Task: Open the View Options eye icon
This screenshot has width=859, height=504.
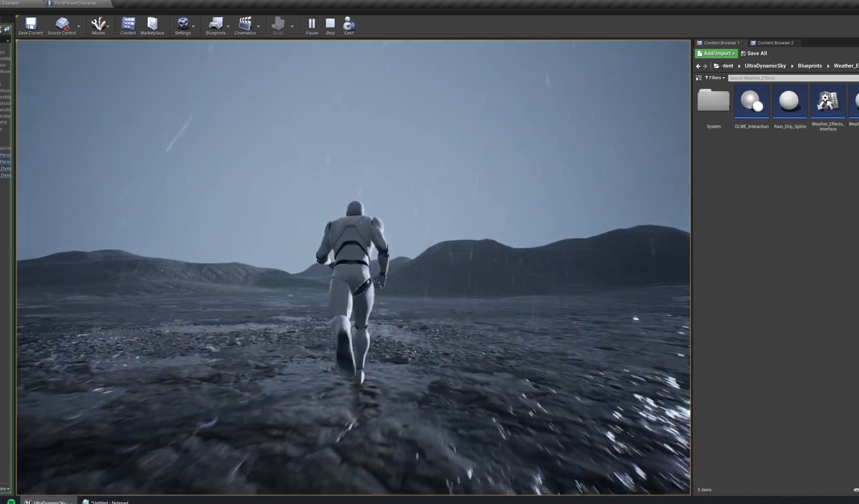Action: 856,490
